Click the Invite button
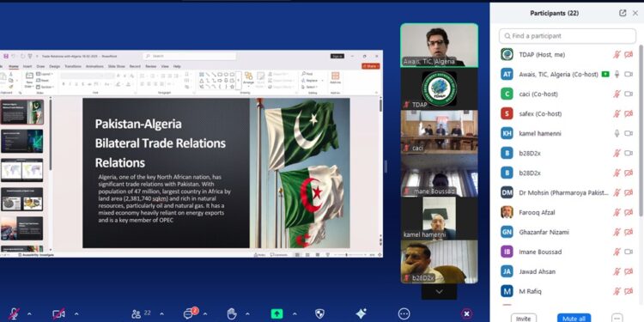 [x=523, y=319]
